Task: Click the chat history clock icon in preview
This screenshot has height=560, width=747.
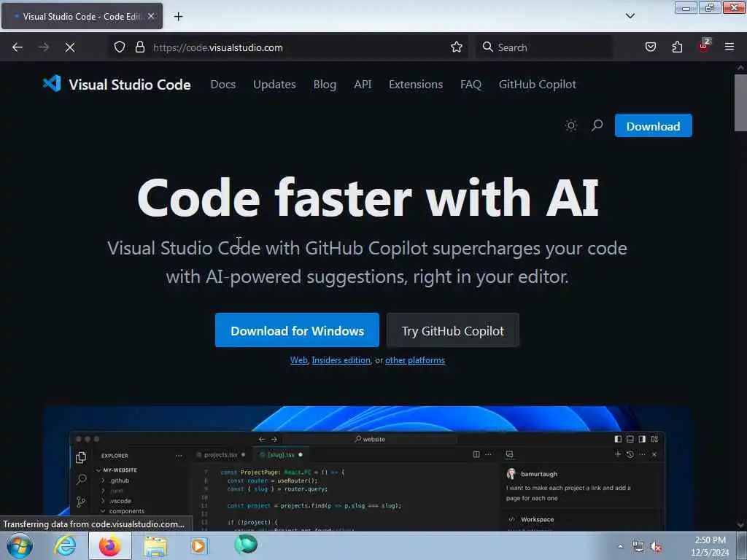Action: tap(630, 454)
